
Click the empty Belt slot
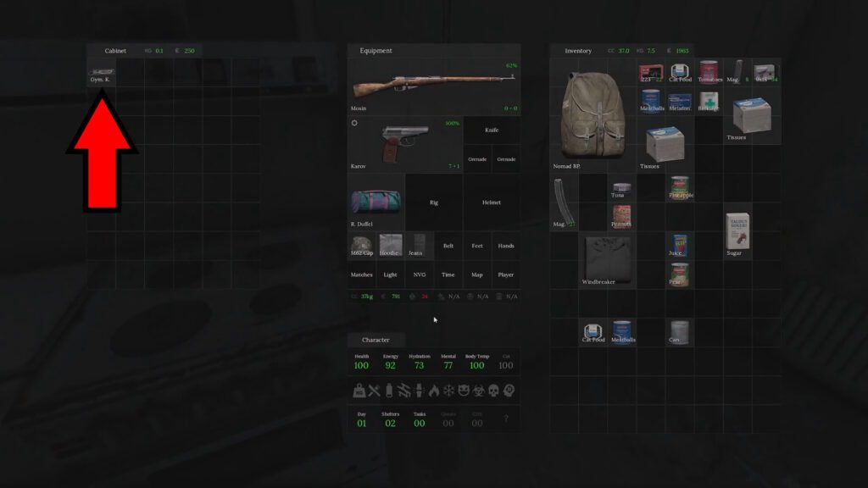click(x=448, y=246)
